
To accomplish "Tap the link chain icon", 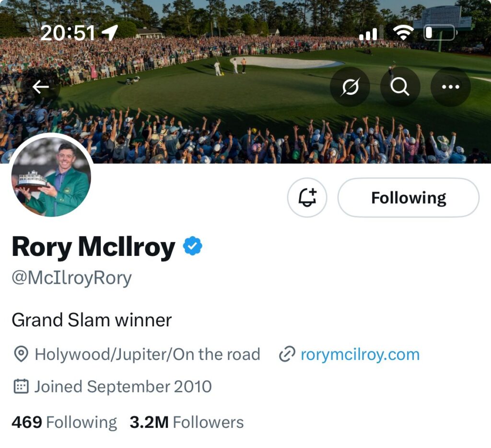I will (x=286, y=355).
